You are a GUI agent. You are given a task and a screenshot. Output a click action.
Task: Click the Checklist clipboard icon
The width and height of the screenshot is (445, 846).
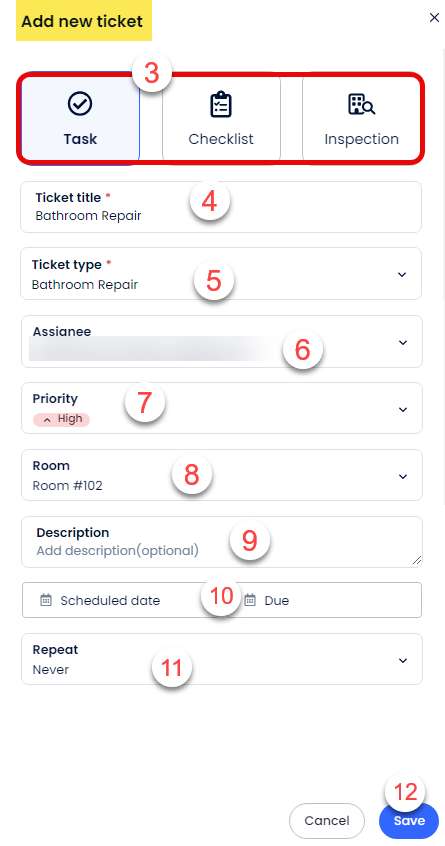click(221, 105)
